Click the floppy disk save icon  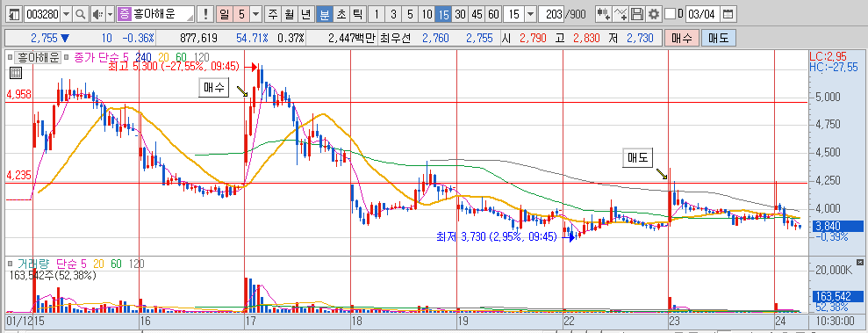638,14
